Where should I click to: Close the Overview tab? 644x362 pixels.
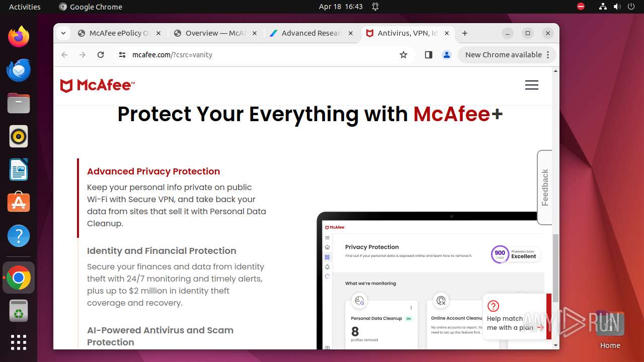click(x=254, y=33)
